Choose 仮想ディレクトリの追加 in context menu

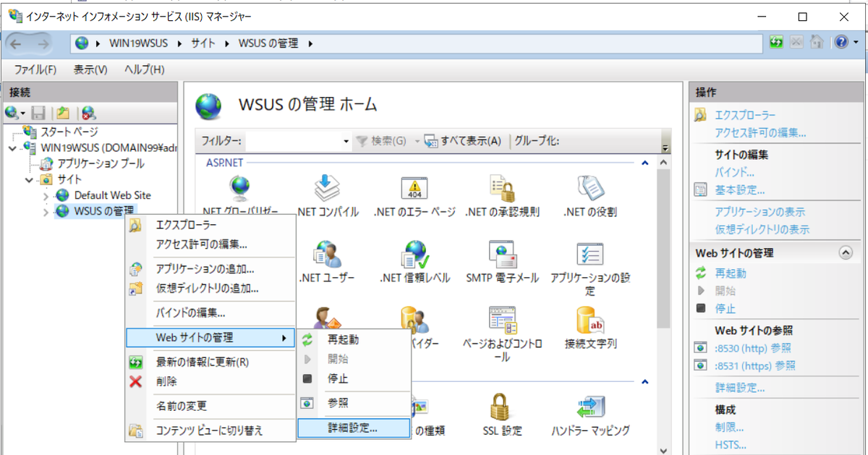click(x=211, y=288)
